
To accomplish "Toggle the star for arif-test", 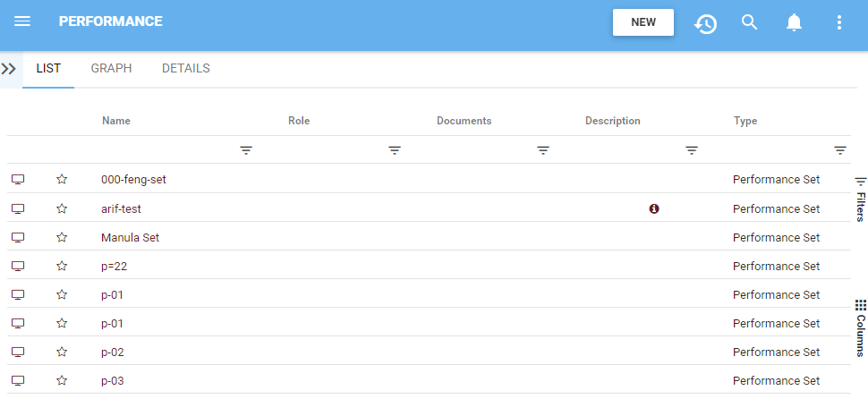I will pos(62,208).
